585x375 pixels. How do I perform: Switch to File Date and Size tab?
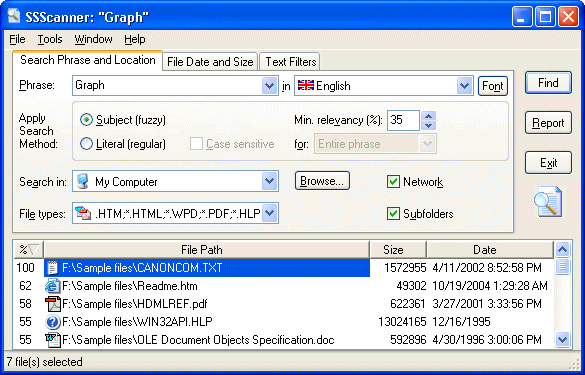pos(210,62)
